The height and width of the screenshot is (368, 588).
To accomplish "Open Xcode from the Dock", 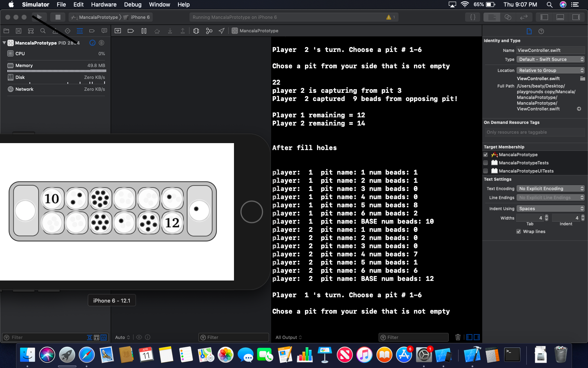I will point(472,355).
